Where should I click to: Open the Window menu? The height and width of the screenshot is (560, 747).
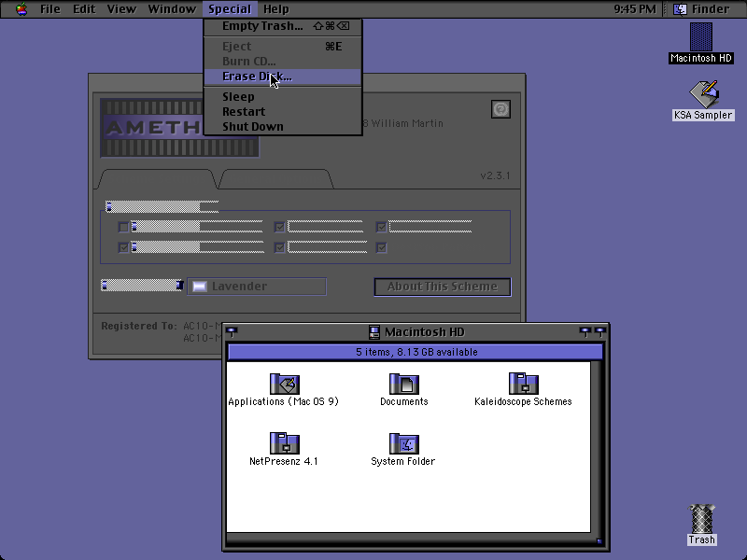tap(172, 9)
